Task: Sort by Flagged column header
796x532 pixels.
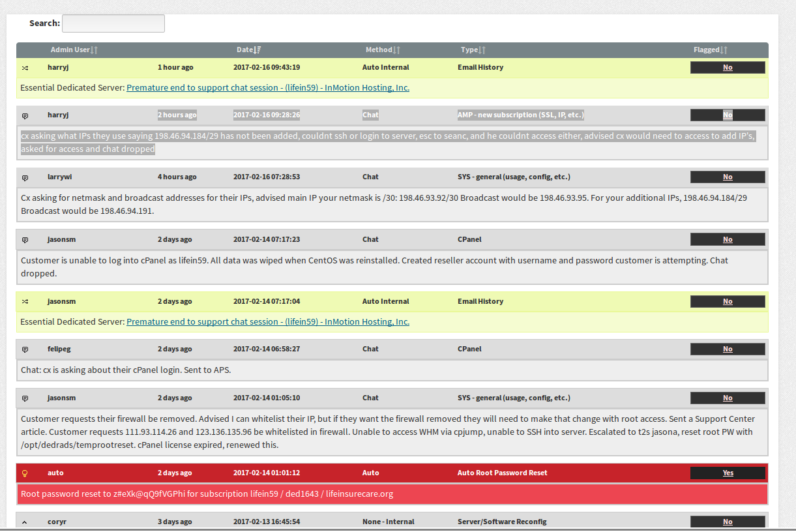Action: (x=710, y=50)
